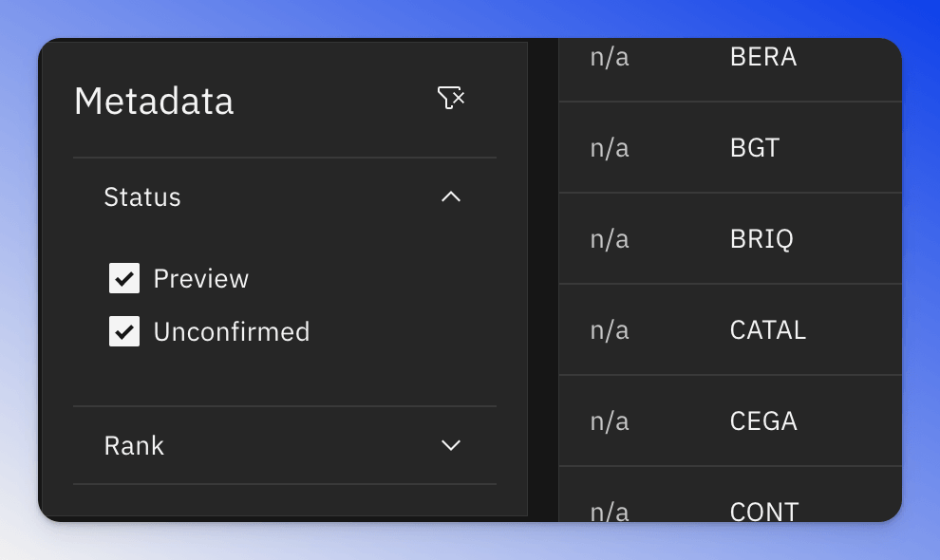The height and width of the screenshot is (560, 940).
Task: Select the CEGA table row
Action: pos(730,420)
